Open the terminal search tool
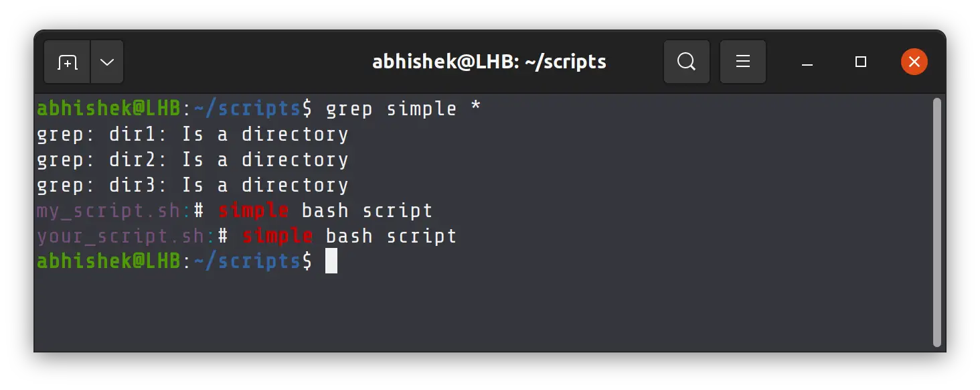Image resolution: width=980 pixels, height=390 pixels. tap(686, 62)
